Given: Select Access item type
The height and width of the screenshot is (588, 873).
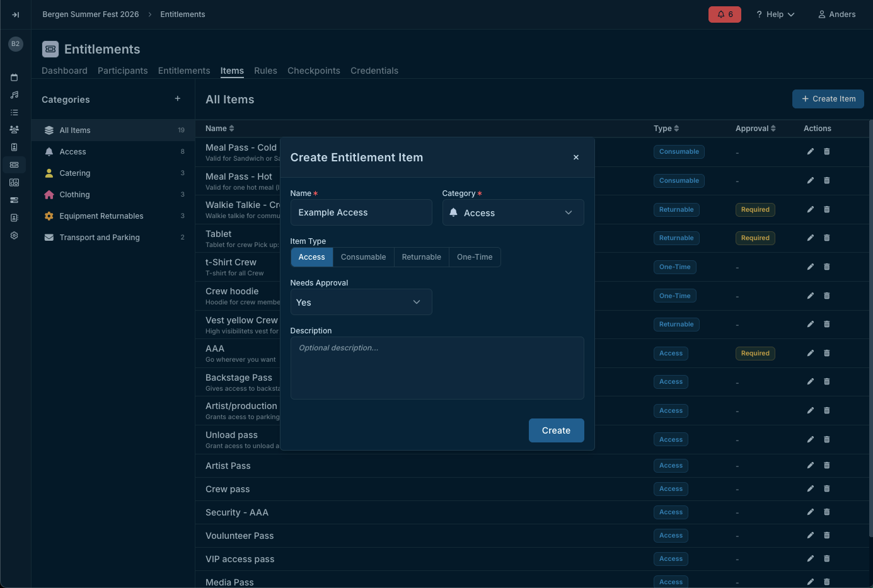Looking at the screenshot, I should point(311,257).
